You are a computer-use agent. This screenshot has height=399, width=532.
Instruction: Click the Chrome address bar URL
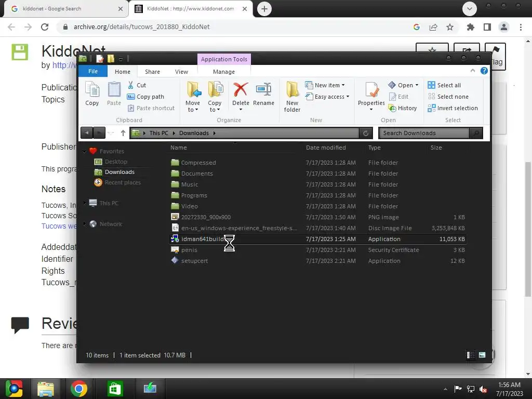142,27
